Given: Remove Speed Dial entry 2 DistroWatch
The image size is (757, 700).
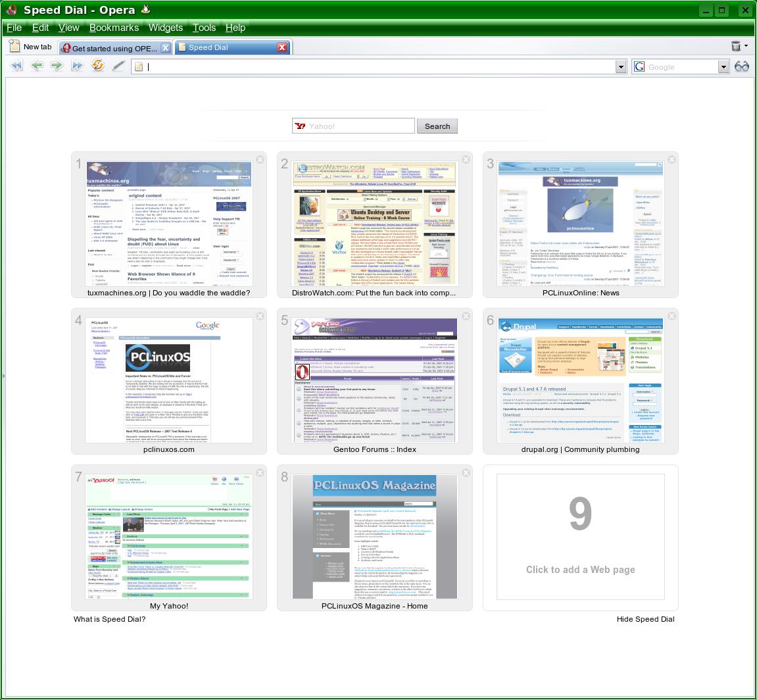Looking at the screenshot, I should click(466, 159).
